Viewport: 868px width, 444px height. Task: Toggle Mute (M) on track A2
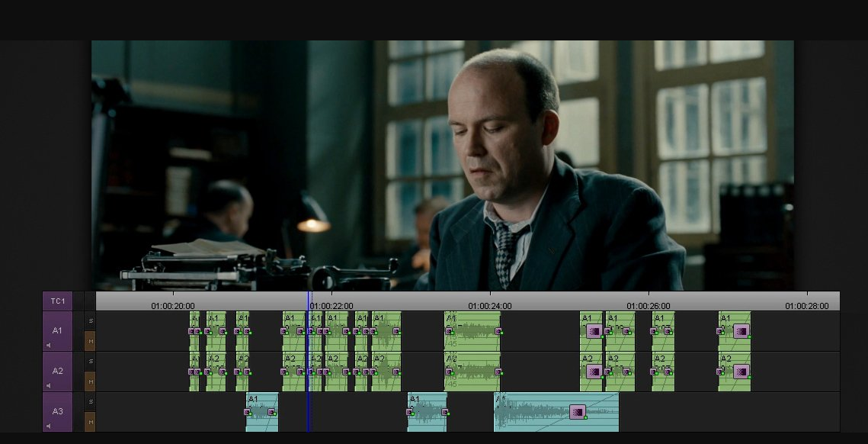click(90, 382)
